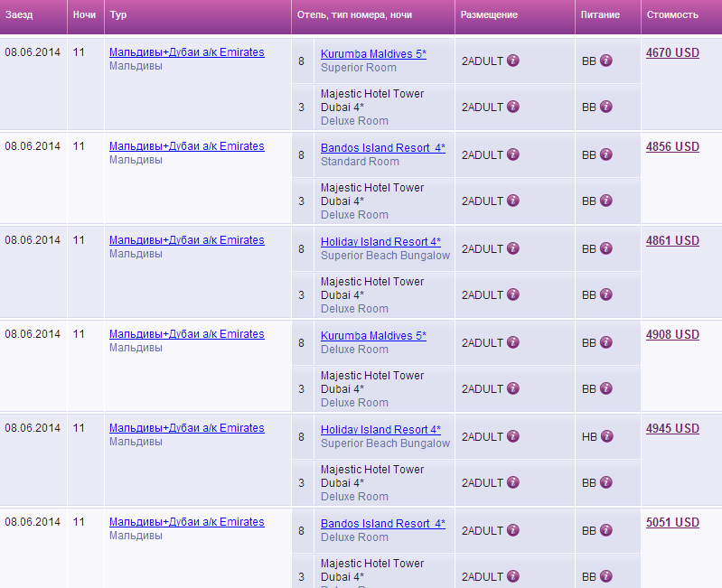Open Bandos Island Resort 4* link above Standard Room
This screenshot has height=588, width=722.
click(x=382, y=148)
